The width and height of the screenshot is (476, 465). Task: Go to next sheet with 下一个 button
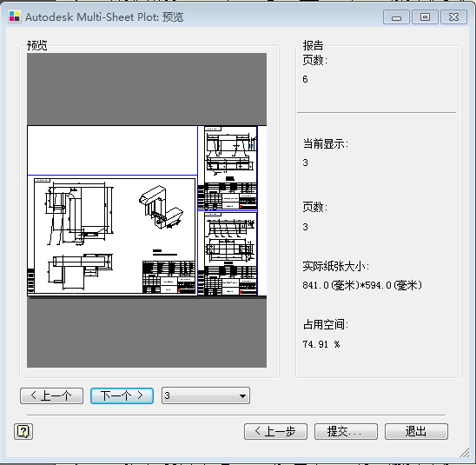pyautogui.click(x=122, y=395)
